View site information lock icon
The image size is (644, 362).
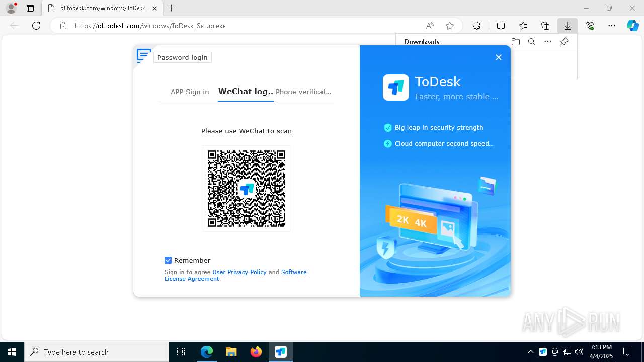point(63,26)
